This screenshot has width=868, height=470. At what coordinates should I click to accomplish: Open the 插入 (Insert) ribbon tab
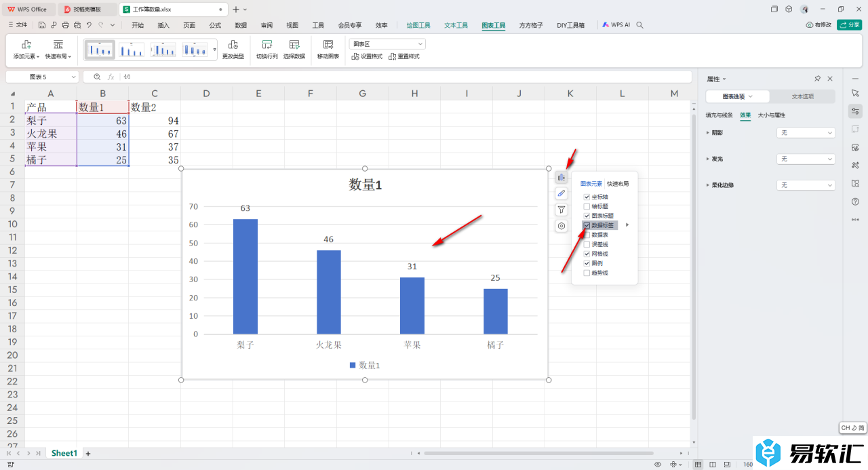click(x=163, y=25)
